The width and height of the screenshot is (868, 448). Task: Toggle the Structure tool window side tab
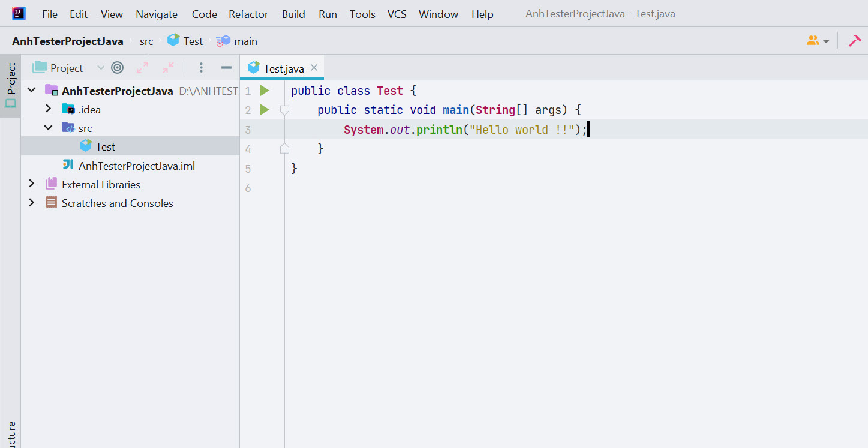click(10, 435)
